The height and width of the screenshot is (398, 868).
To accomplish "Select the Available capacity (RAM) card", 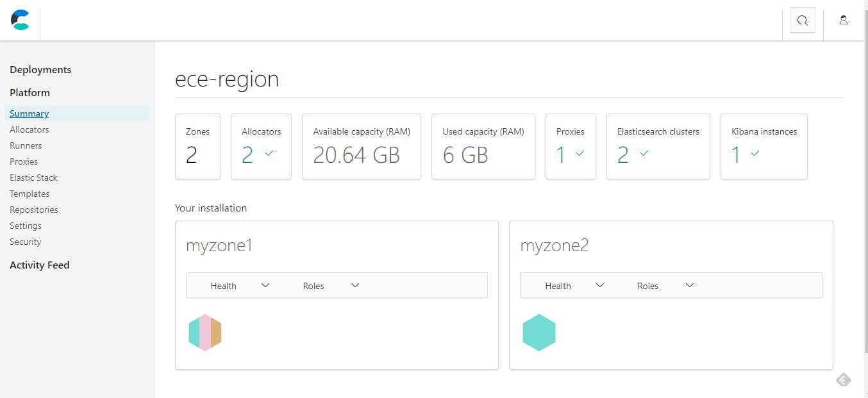I will click(362, 147).
